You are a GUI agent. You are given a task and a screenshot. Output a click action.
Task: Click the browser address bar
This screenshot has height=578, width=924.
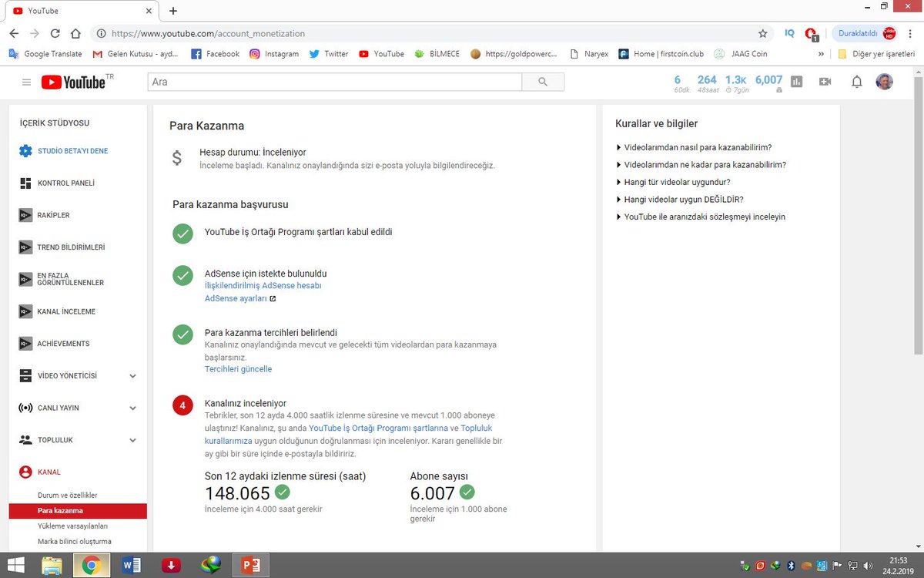[431, 33]
